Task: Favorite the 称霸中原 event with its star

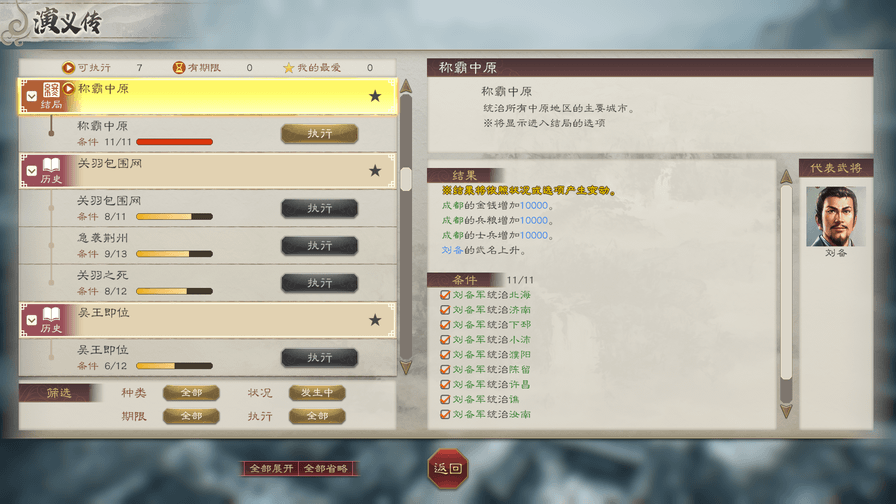Action: pyautogui.click(x=375, y=96)
